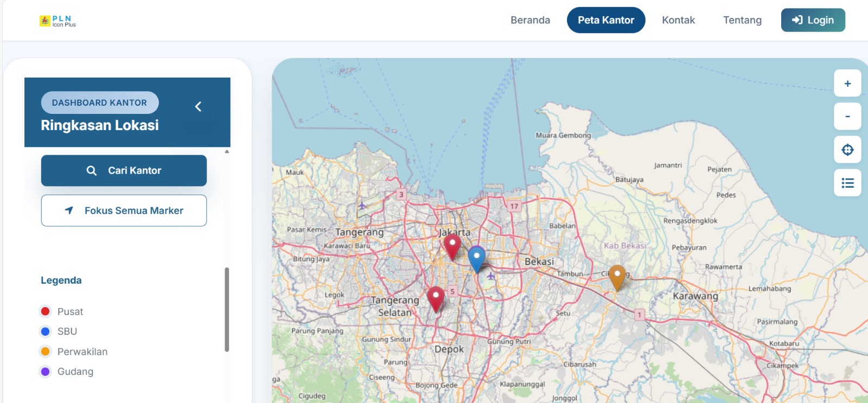Select the red marker near Tangerang Selatan
Viewport: 868px width, 403px height.
(x=436, y=298)
